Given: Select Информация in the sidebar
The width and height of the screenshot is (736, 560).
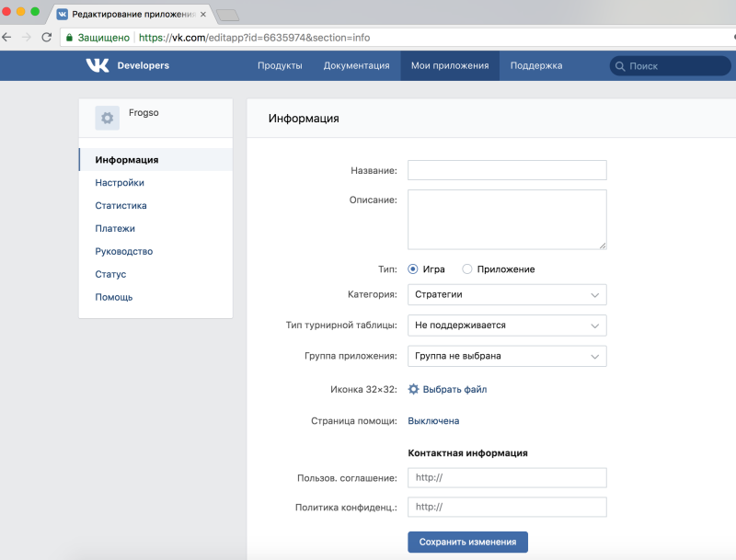Looking at the screenshot, I should 155,159.
